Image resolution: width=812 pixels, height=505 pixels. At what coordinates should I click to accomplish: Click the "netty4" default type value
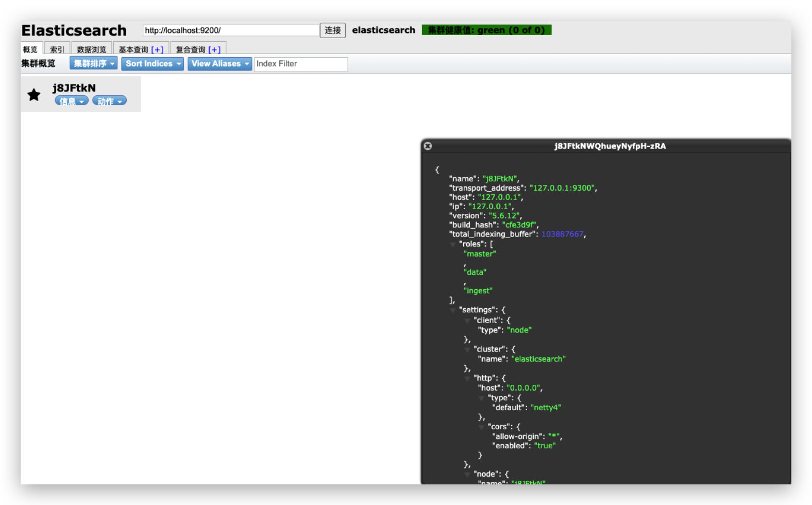click(546, 408)
